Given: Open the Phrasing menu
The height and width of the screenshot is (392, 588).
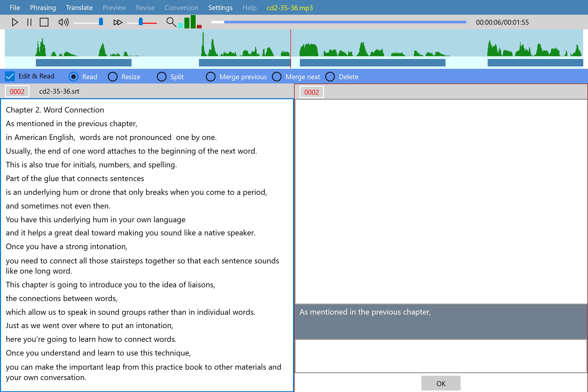Looking at the screenshot, I should (x=43, y=7).
